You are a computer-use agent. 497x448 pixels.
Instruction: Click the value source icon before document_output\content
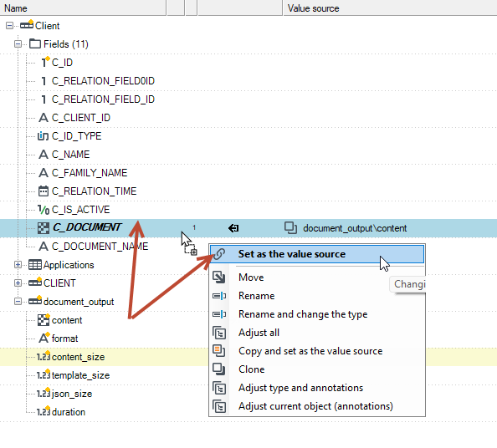pyautogui.click(x=290, y=228)
